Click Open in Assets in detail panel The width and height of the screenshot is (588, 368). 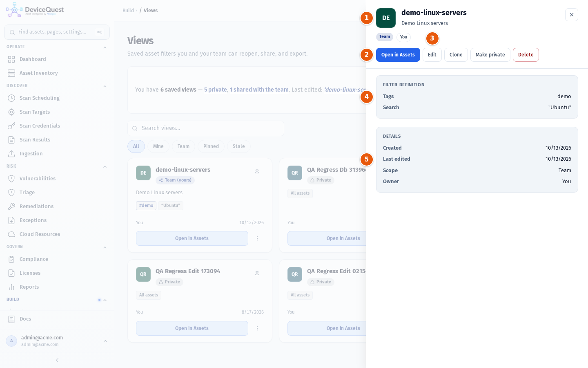tap(398, 55)
